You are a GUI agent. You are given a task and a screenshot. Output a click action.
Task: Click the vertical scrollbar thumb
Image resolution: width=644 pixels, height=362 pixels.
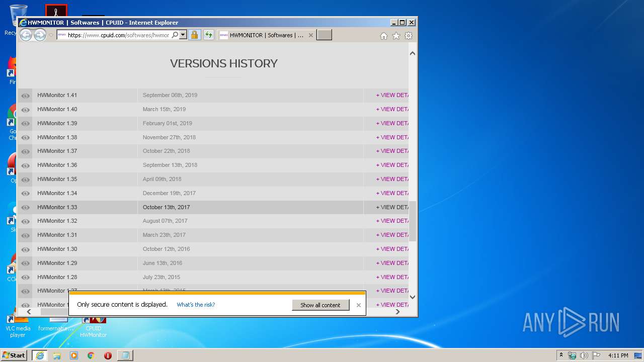[413, 221]
